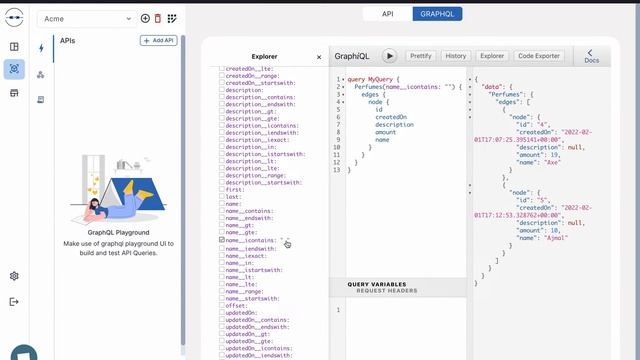
Task: Open the marketplace store sidebar icon
Action: pyautogui.click(x=14, y=93)
